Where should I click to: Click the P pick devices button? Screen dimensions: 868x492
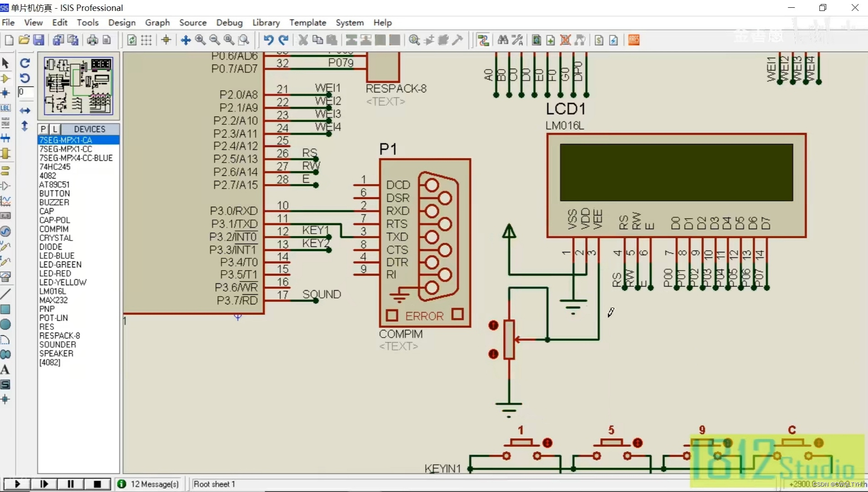[43, 129]
